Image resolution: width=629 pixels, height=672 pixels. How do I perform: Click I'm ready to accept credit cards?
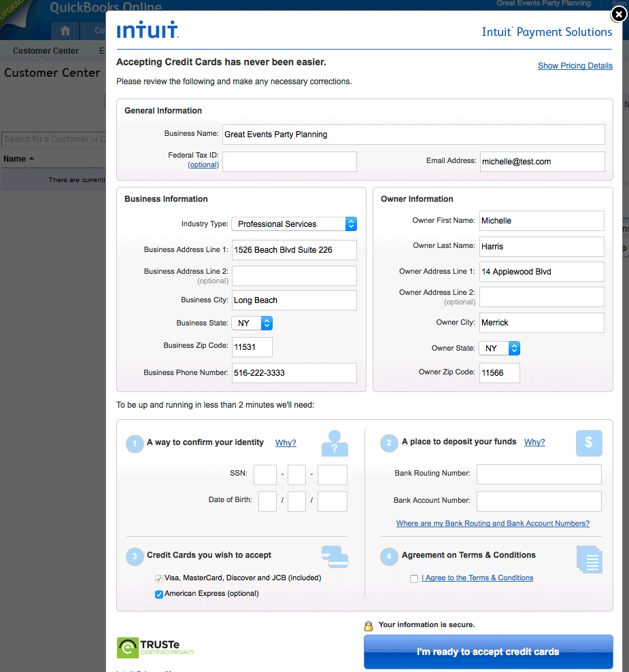coord(488,652)
